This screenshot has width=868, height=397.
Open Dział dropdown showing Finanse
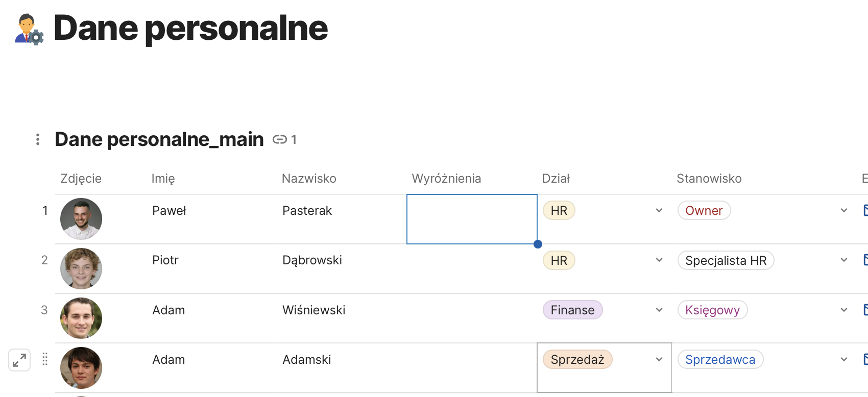(659, 310)
